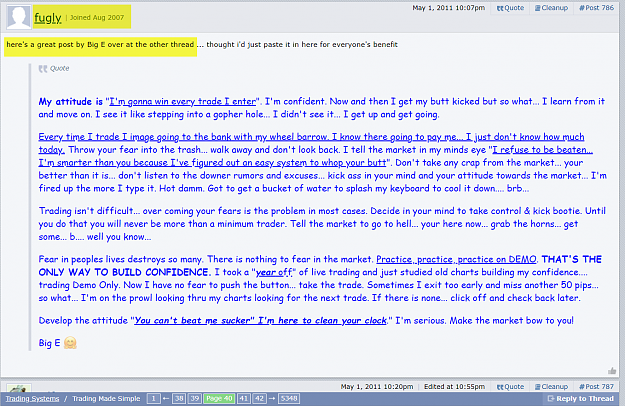Click the thumbs-up like icon
The width and height of the screenshot is (625, 406).
(612, 371)
